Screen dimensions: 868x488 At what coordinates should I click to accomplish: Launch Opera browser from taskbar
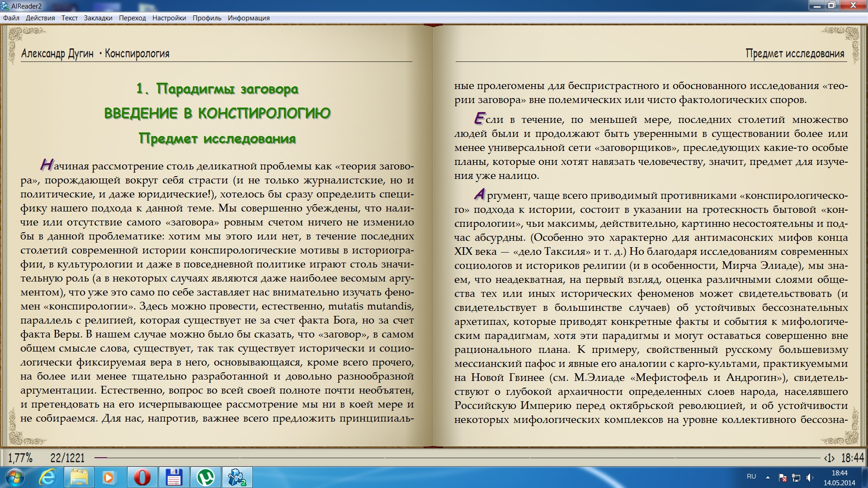tap(142, 477)
